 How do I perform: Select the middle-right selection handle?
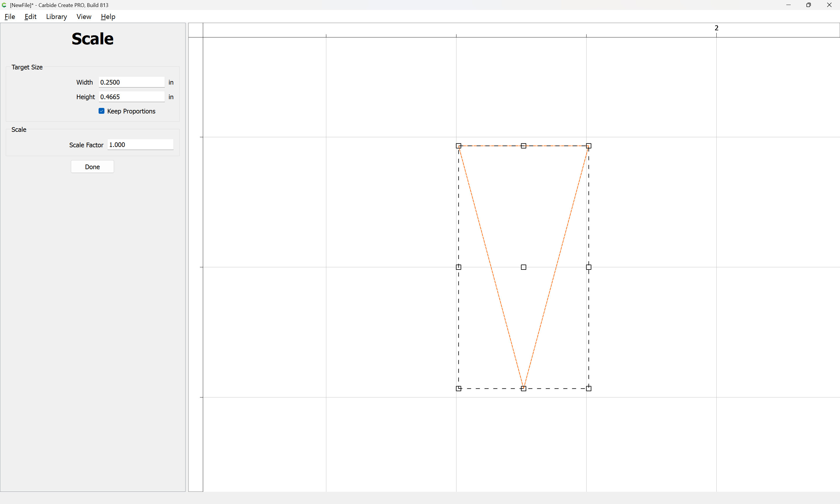point(589,267)
